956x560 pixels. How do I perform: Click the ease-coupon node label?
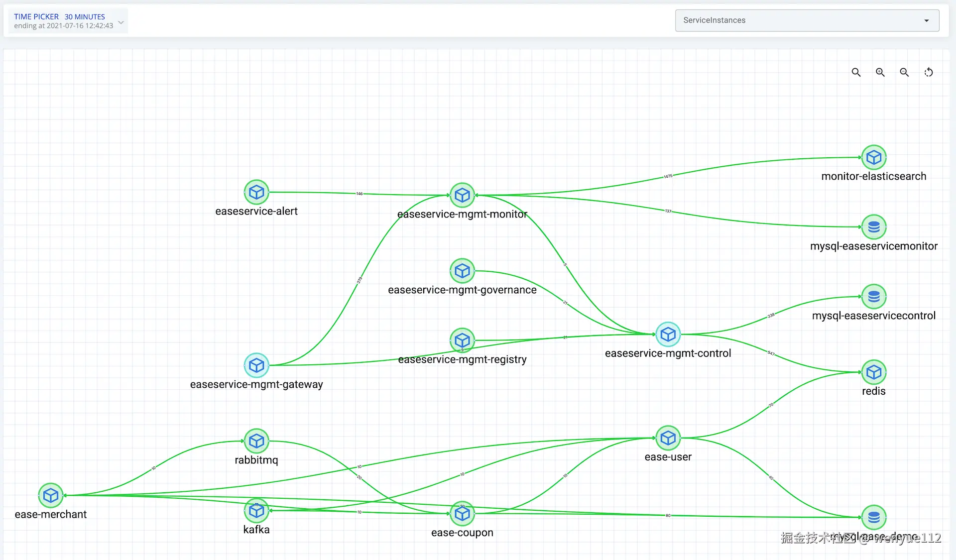tap(462, 532)
